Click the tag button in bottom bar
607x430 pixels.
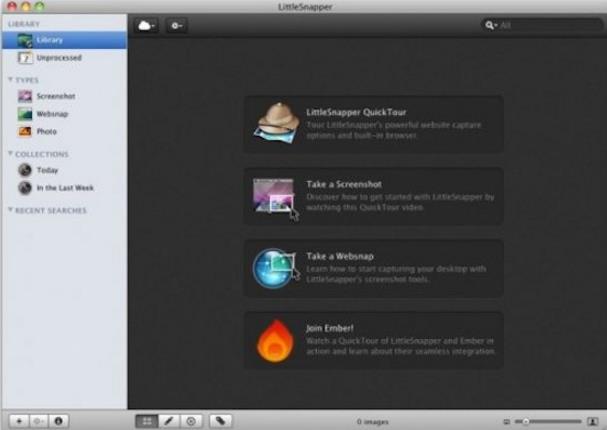pos(221,421)
